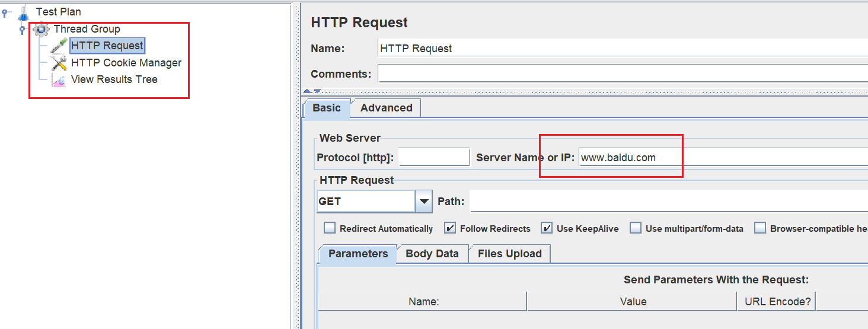Open the Parameters tab
This screenshot has height=329, width=868.
click(x=358, y=254)
